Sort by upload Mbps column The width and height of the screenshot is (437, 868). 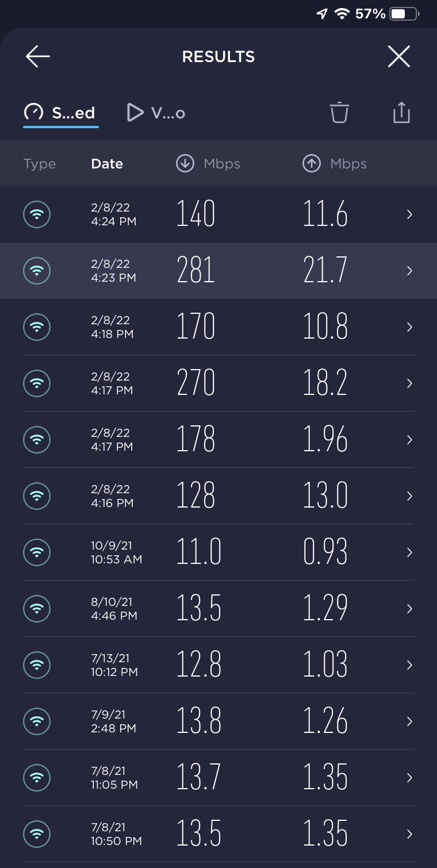335,164
